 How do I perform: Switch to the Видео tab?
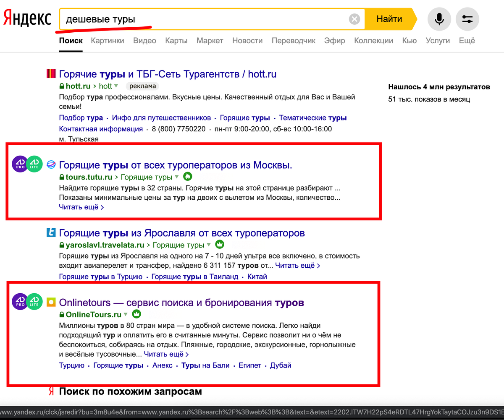click(144, 41)
